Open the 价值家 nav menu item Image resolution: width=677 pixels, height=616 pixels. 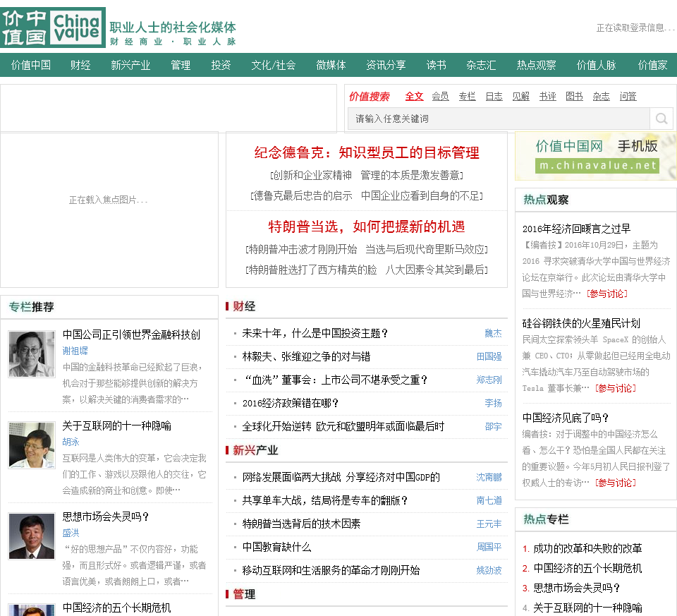pos(653,65)
